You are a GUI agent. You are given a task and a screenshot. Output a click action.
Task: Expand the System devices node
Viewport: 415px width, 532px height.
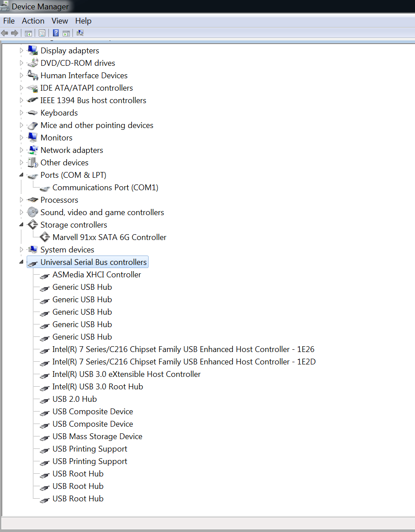tap(21, 250)
